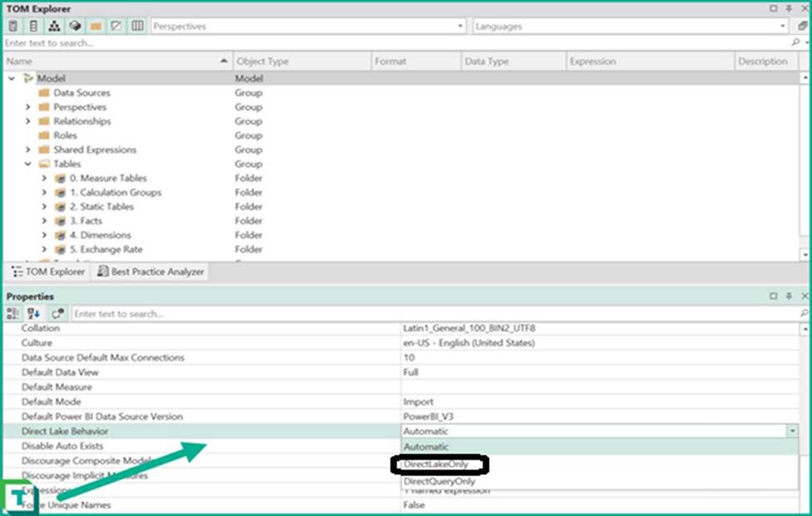
Task: Pick Automatic from the open dropdown list
Action: click(x=600, y=447)
